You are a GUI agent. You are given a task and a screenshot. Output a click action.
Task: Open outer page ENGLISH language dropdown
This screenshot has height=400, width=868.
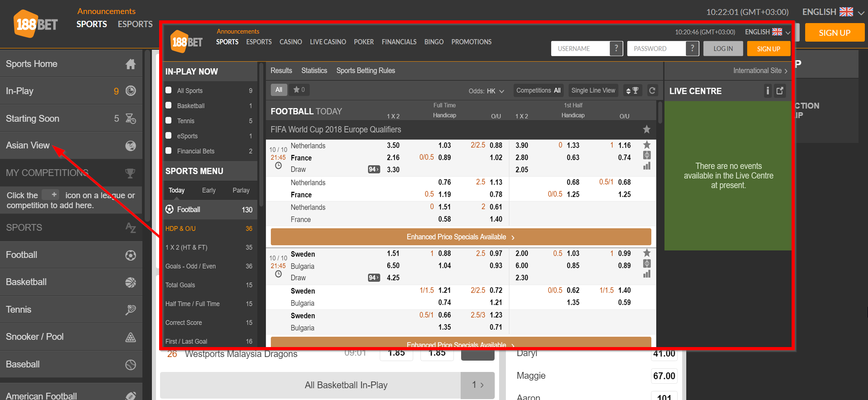tap(833, 12)
